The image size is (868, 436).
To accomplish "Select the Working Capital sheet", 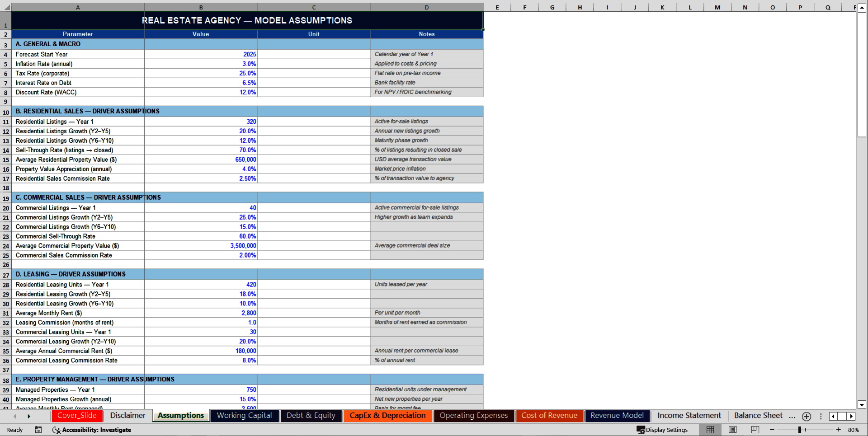I will coord(244,416).
